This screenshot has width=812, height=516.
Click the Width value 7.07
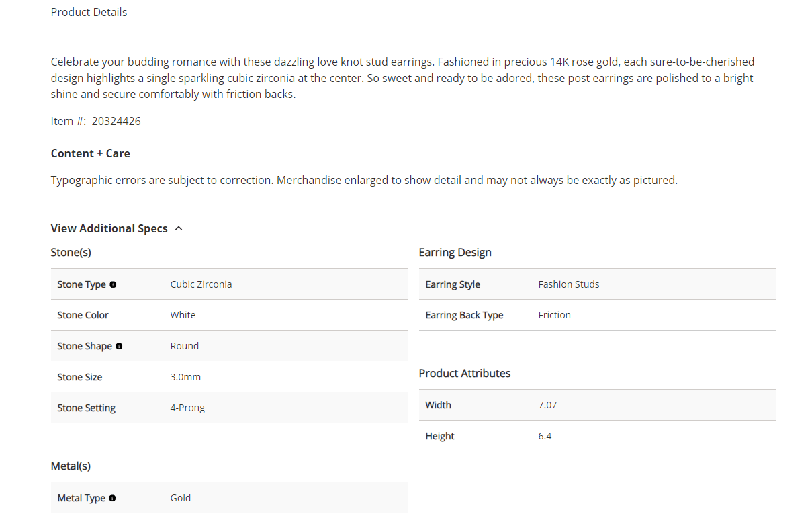coord(547,405)
